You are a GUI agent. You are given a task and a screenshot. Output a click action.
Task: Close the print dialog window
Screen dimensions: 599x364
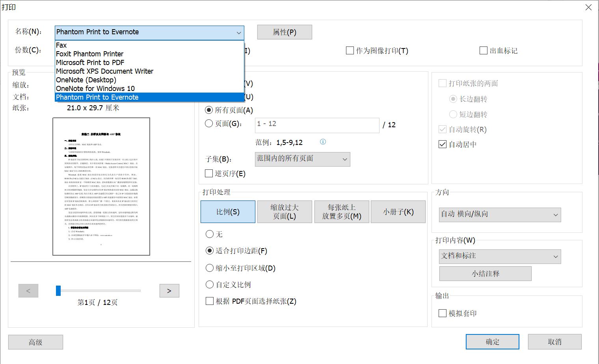click(x=588, y=7)
